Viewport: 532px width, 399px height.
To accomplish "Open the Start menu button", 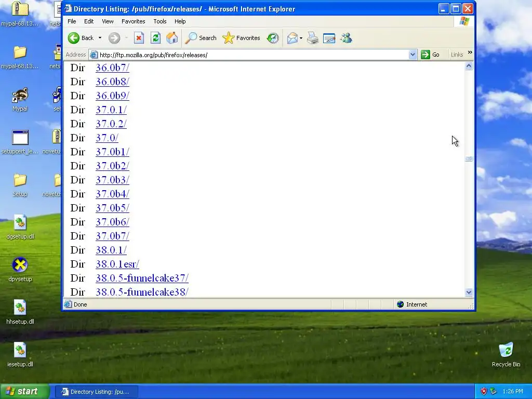I will point(24,392).
